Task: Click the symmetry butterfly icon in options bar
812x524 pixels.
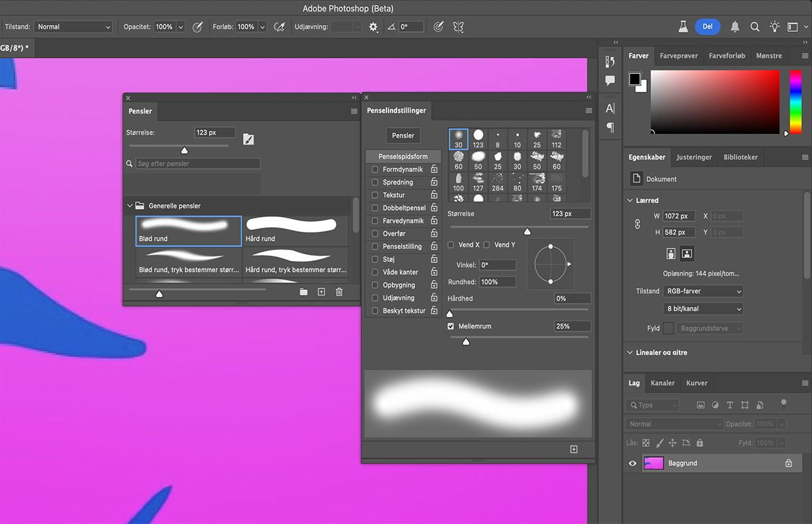Action: pos(458,27)
